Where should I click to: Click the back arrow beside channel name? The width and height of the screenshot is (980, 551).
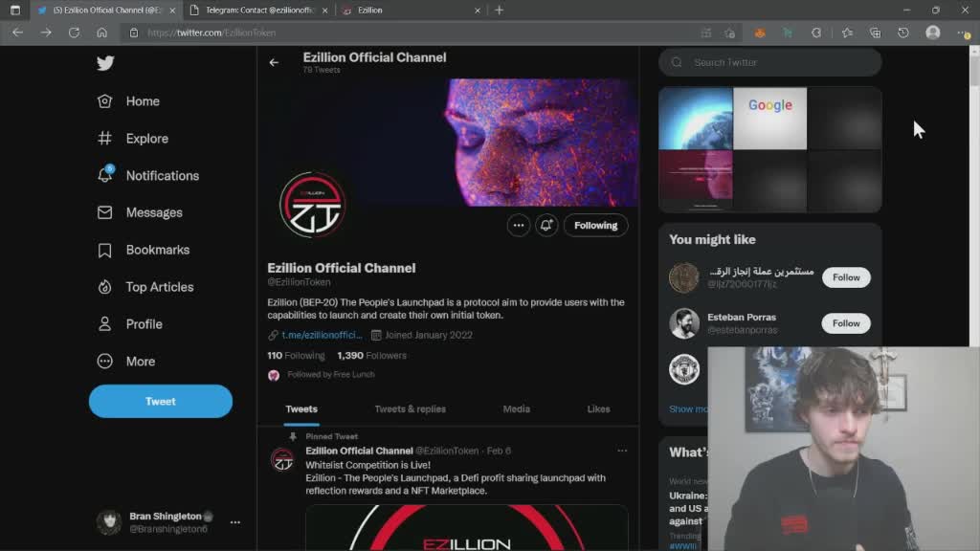(274, 62)
